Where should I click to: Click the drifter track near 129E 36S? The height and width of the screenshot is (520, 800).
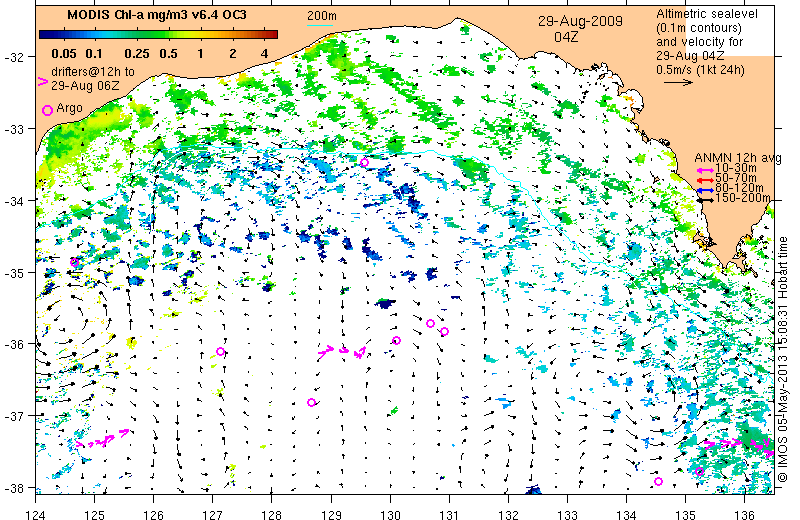342,351
